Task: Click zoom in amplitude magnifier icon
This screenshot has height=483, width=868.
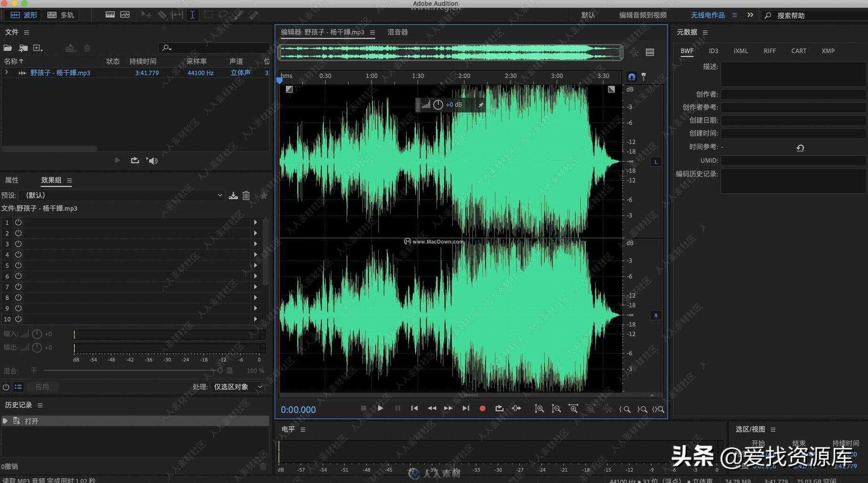Action: tap(539, 409)
